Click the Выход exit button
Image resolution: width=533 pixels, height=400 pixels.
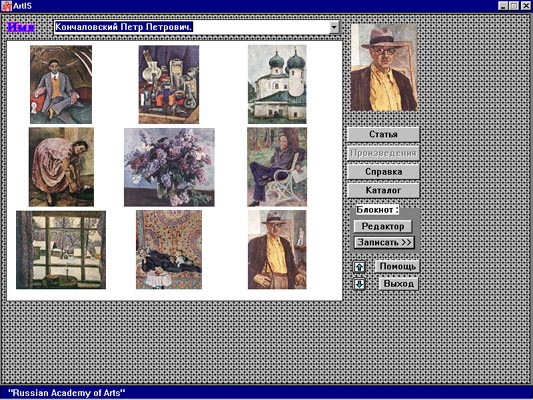pos(399,284)
